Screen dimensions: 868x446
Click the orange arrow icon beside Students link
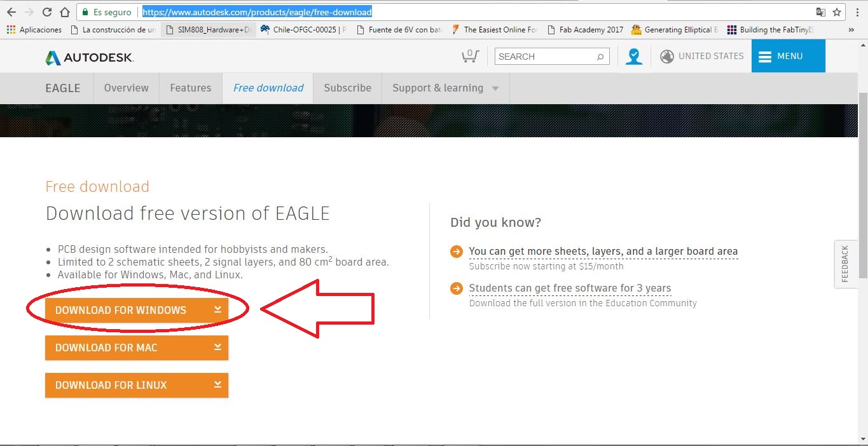(456, 288)
